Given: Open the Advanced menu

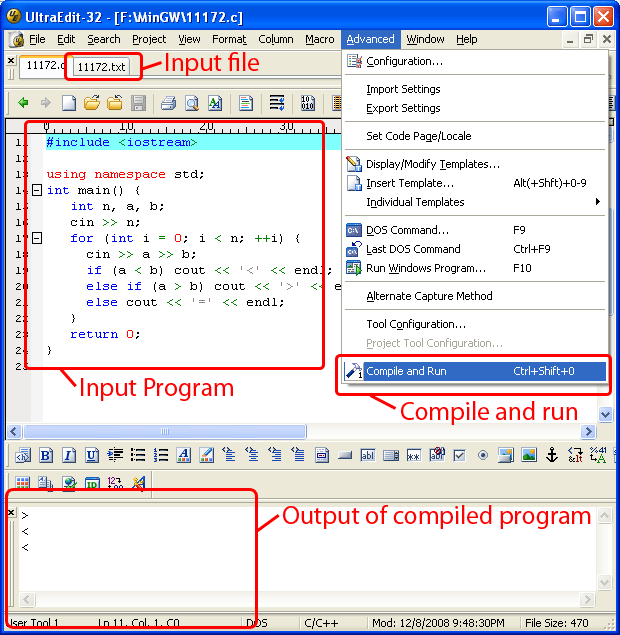Looking at the screenshot, I should point(370,39).
